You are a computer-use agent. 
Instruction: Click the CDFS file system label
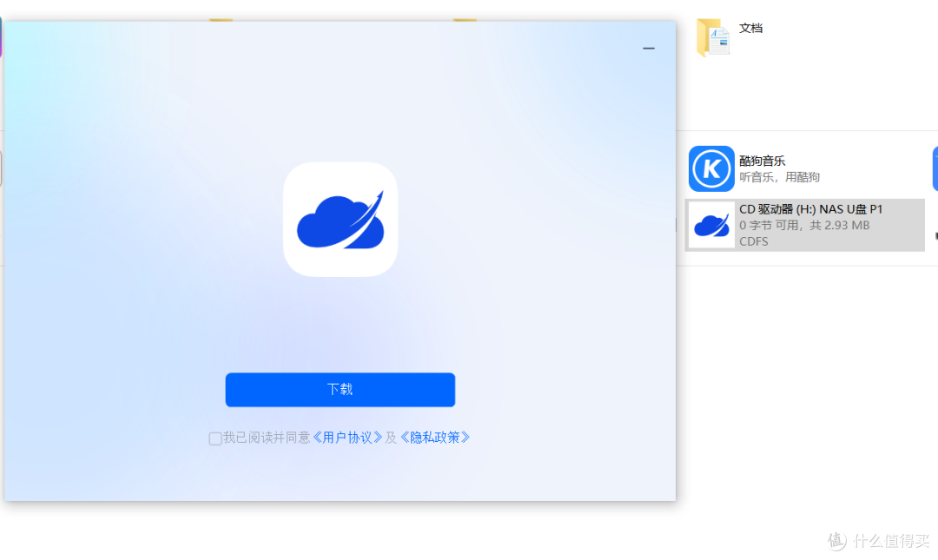pos(753,241)
